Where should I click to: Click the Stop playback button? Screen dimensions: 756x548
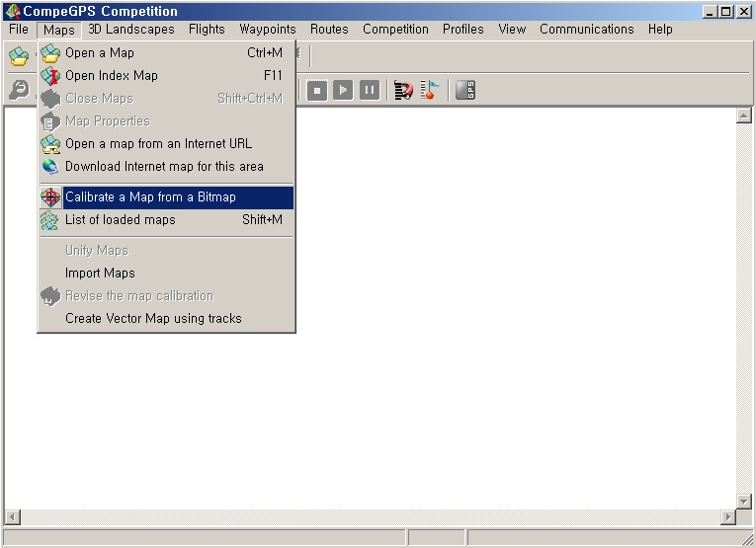[317, 90]
